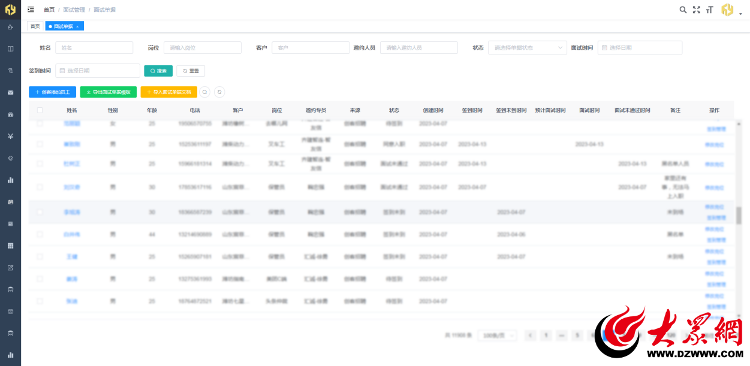Expand the user avatar dropdown arrow
This screenshot has height=366, width=750.
pyautogui.click(x=740, y=13)
